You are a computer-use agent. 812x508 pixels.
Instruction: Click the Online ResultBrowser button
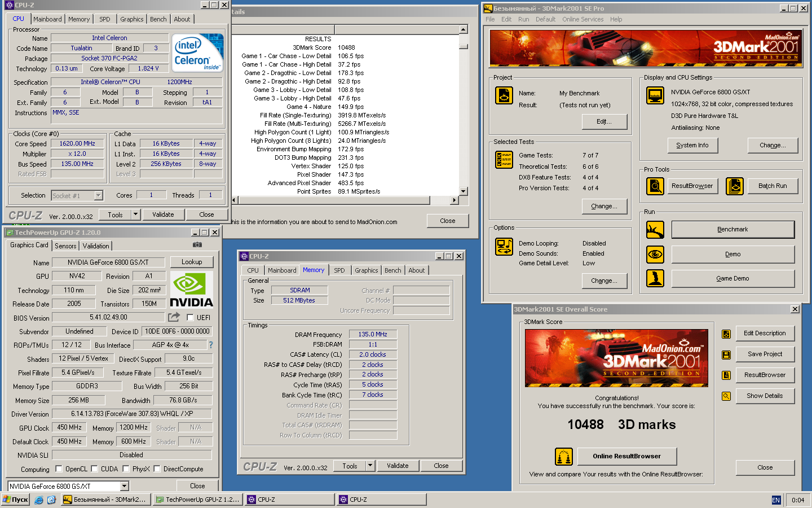626,456
